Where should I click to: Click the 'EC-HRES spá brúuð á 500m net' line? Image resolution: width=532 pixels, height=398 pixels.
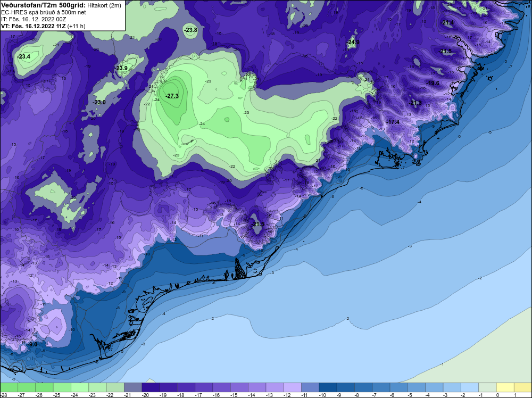44,12
